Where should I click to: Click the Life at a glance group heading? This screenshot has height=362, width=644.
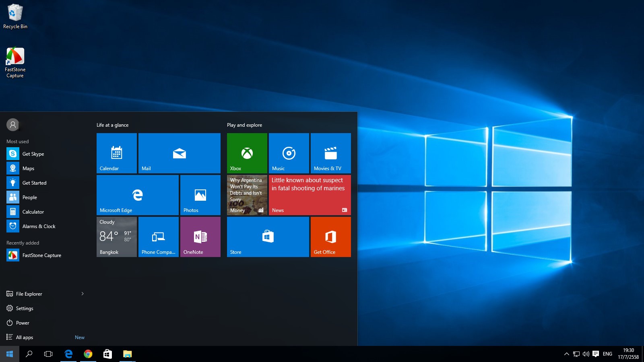point(113,125)
